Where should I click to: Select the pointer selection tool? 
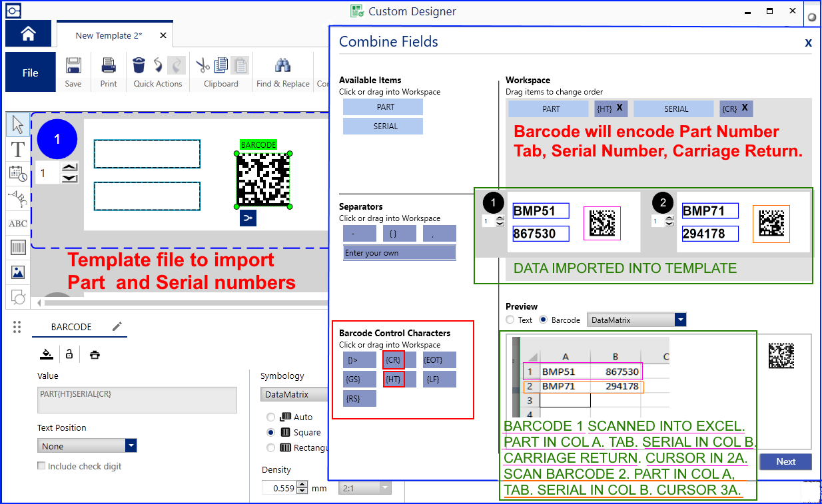pyautogui.click(x=18, y=124)
